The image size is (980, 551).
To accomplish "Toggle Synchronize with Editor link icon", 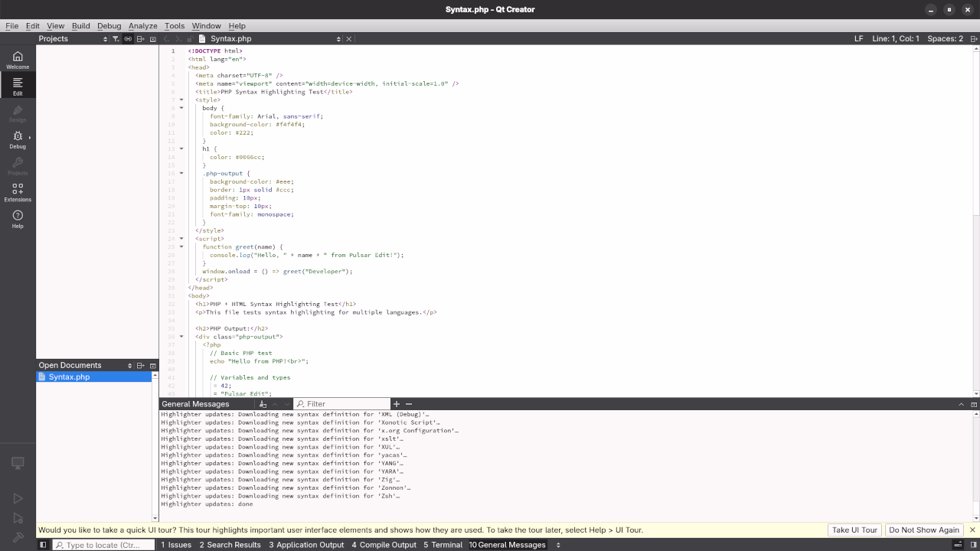I will [x=128, y=38].
